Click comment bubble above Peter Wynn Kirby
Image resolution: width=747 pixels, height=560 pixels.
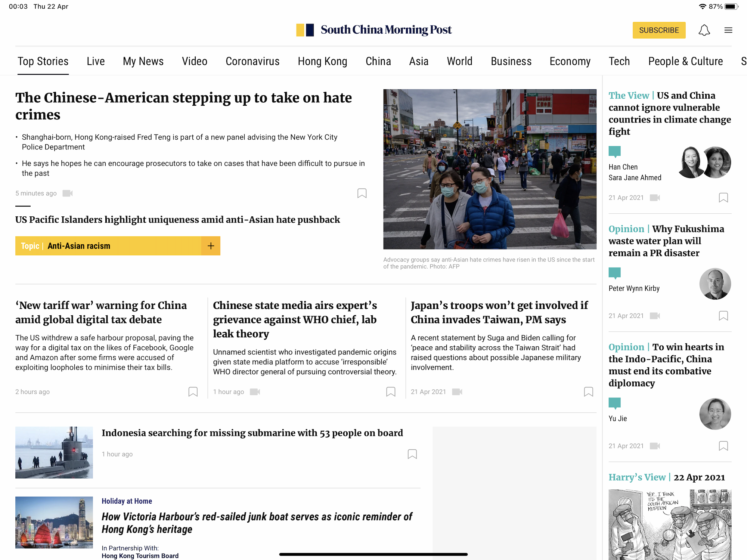[x=615, y=273]
